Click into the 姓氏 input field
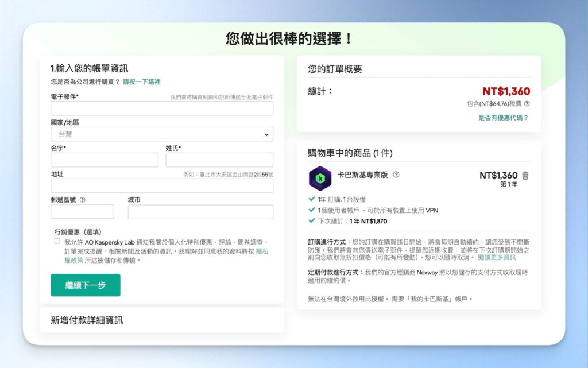 pyautogui.click(x=219, y=160)
